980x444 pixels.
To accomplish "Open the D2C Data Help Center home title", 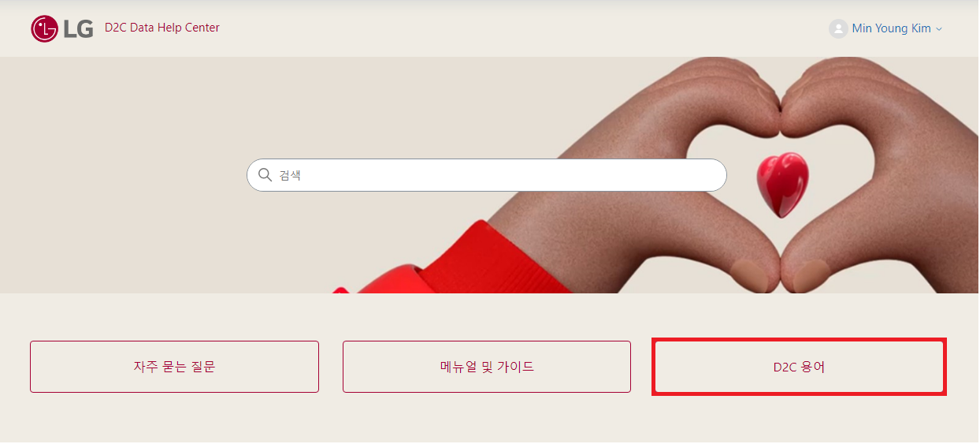I will (x=162, y=28).
